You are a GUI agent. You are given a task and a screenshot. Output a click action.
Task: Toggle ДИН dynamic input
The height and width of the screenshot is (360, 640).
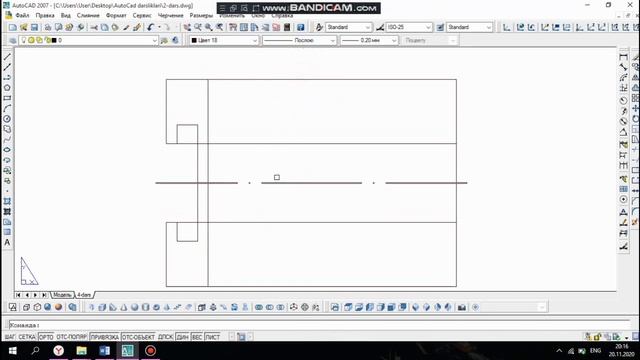182,337
